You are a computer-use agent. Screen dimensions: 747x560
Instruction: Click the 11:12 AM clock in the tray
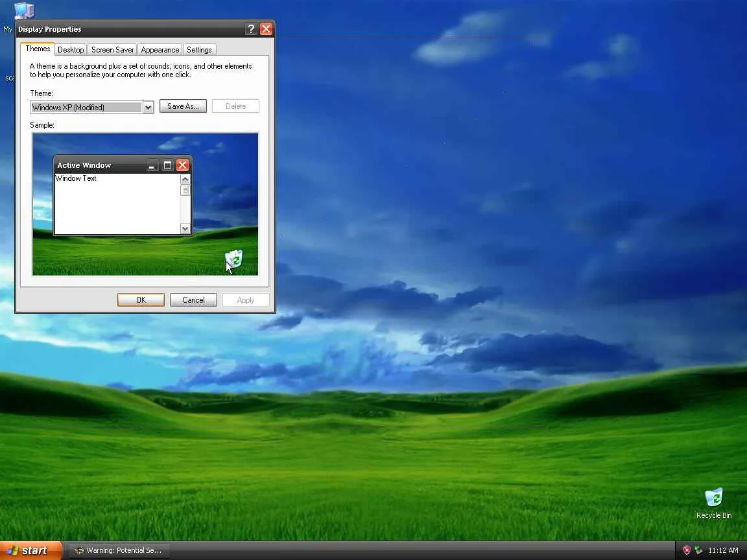pos(723,550)
